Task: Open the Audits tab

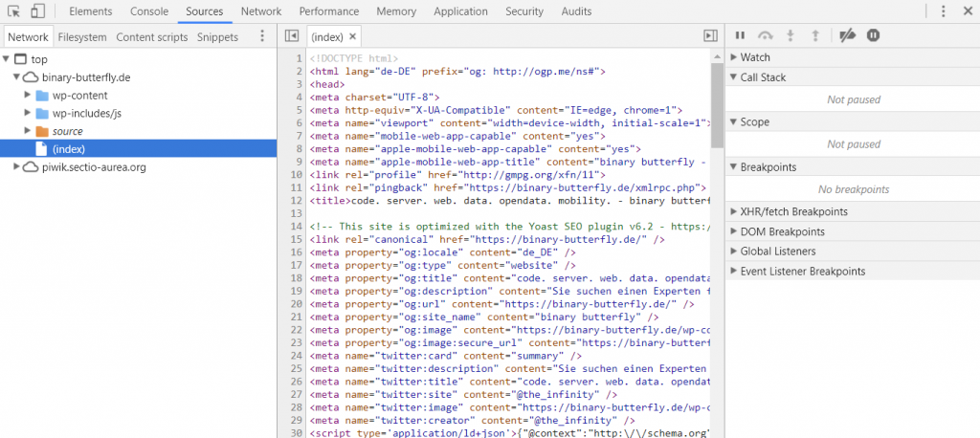Action: click(x=576, y=11)
